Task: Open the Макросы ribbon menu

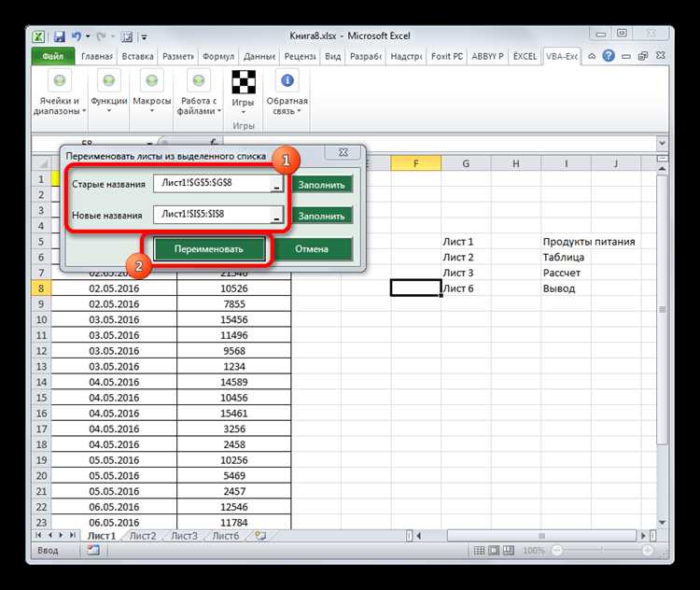Action: 152,93
